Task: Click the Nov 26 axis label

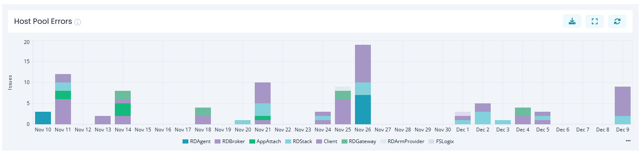Action: coord(363,130)
